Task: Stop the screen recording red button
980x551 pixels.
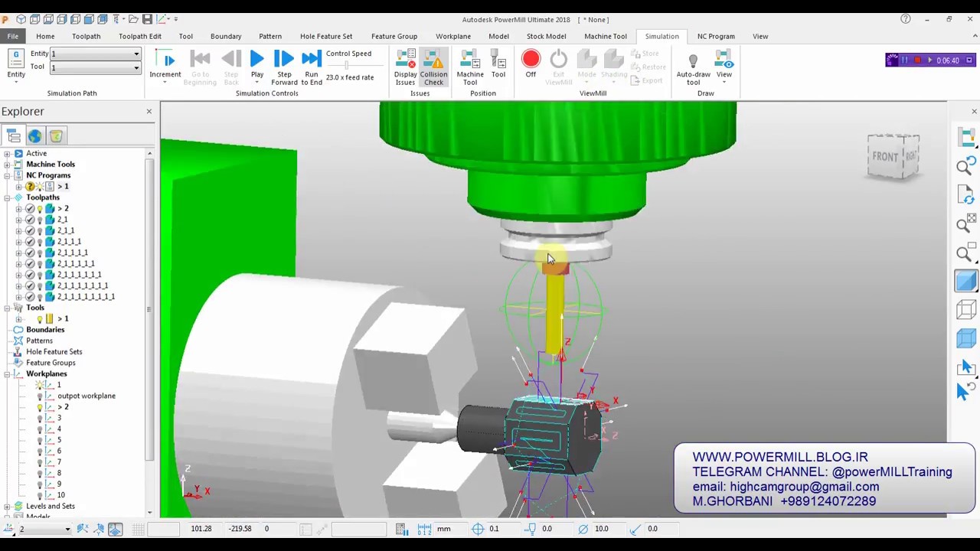Action: pos(917,60)
